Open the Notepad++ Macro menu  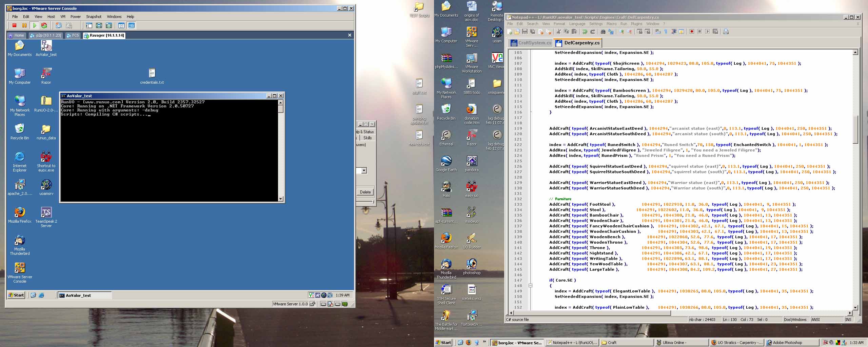point(611,24)
